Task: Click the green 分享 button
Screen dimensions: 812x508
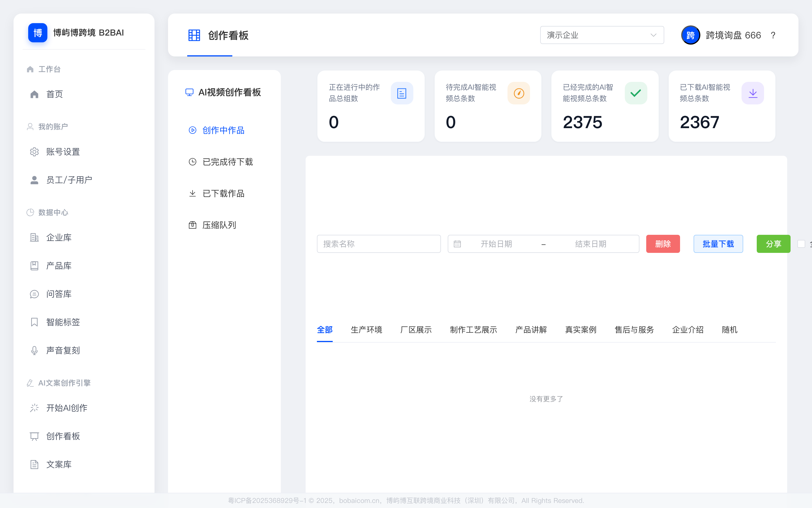Action: pos(773,244)
